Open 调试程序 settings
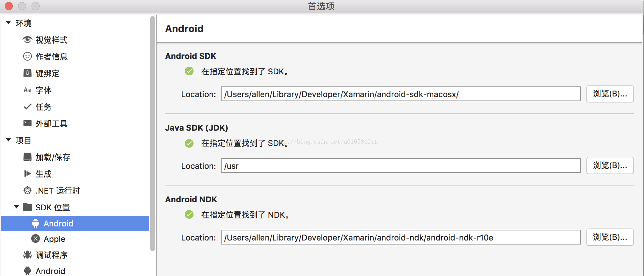This screenshot has height=276, width=644. [x=52, y=255]
